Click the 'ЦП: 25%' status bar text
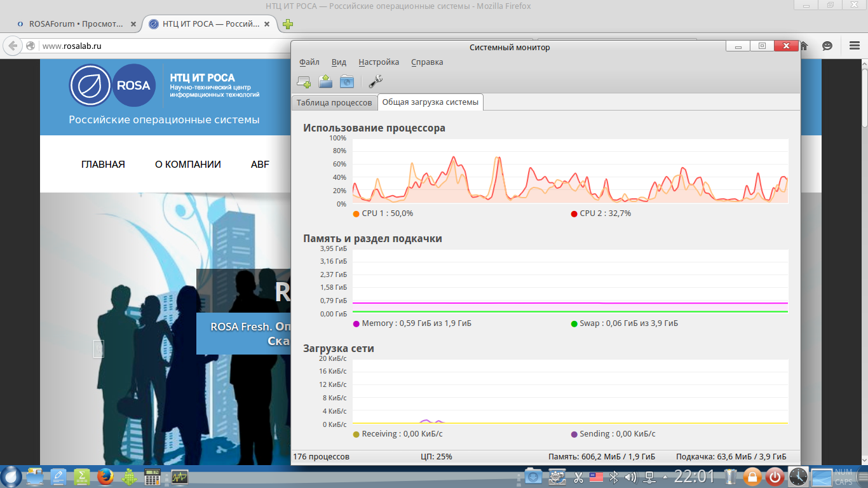Screen dimensions: 868x488 click(x=437, y=457)
